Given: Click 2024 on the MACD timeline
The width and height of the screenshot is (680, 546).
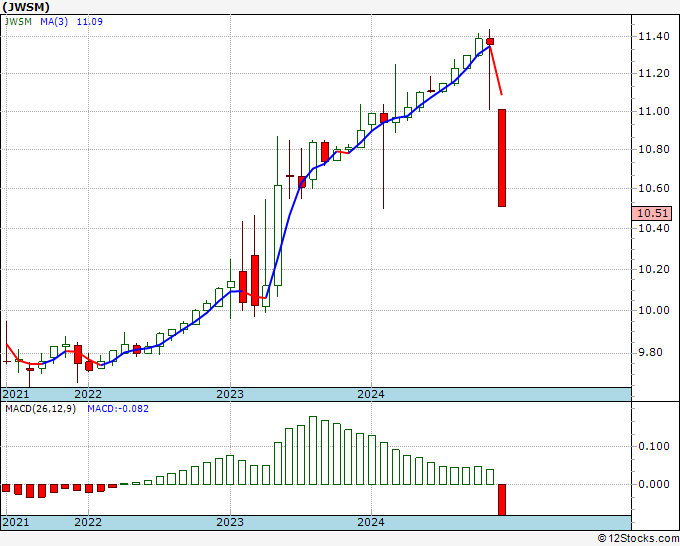Looking at the screenshot, I should [371, 522].
